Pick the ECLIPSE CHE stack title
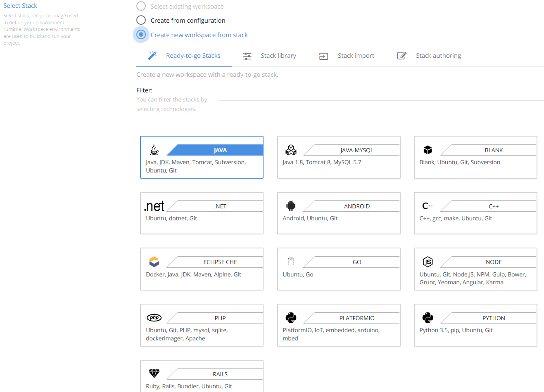This screenshot has height=392, width=544. click(x=220, y=262)
